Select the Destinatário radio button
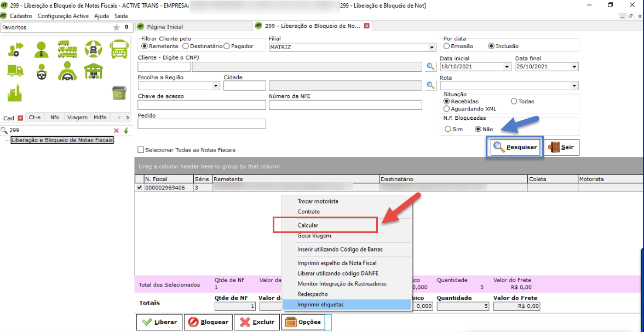Viewport: 644px width, 332px height. (186, 46)
